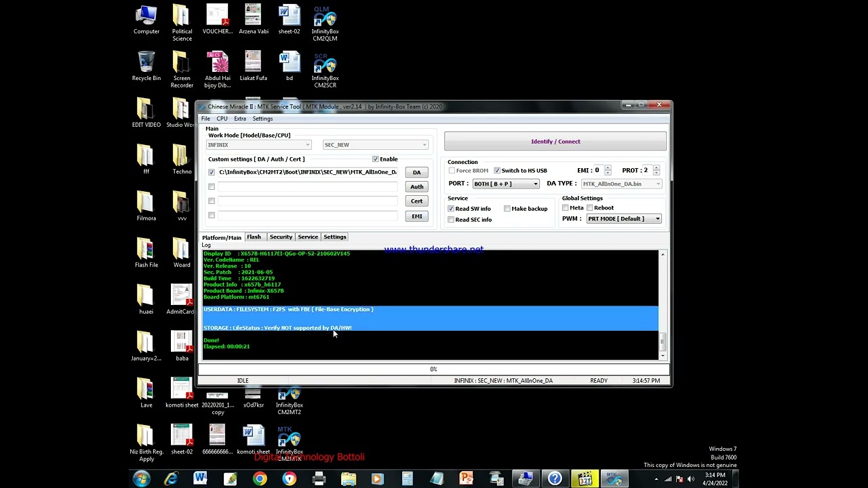Switch to the Service tab
This screenshot has height=488, width=868.
[308, 237]
